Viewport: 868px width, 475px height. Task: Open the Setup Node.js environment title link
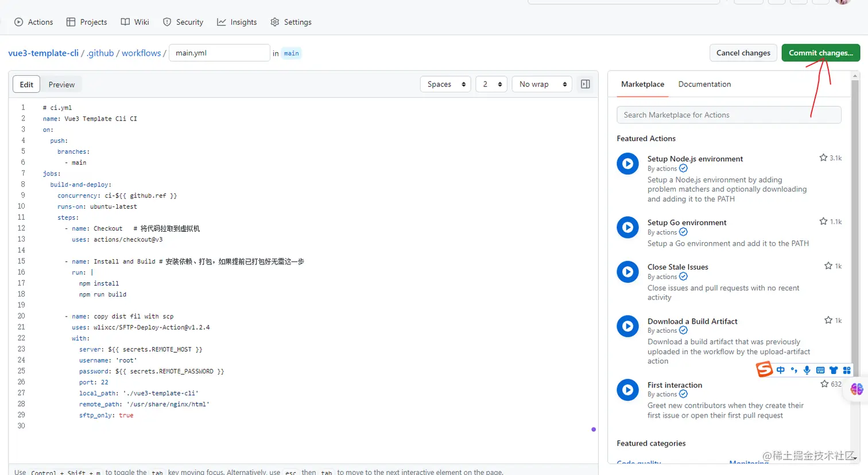tap(695, 159)
